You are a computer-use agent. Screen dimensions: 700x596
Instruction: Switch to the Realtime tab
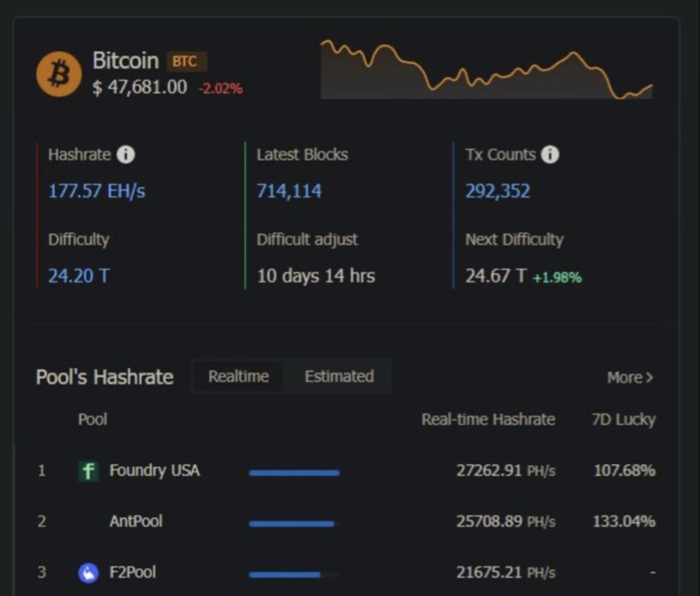pyautogui.click(x=238, y=376)
